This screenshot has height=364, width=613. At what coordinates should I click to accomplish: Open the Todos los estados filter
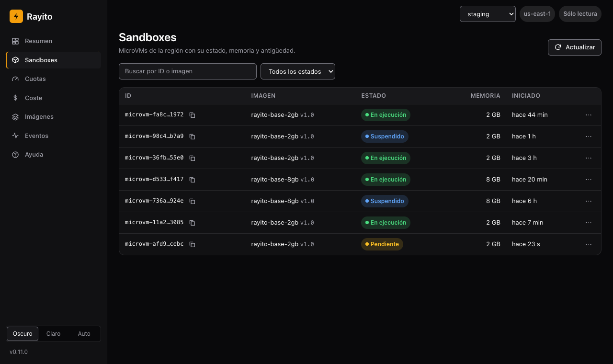(x=298, y=71)
